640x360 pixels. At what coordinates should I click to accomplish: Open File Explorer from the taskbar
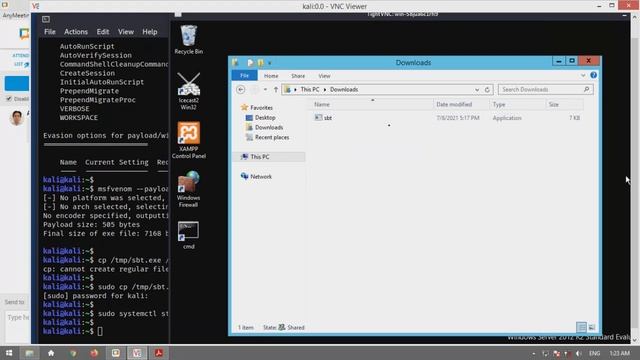click(x=29, y=353)
